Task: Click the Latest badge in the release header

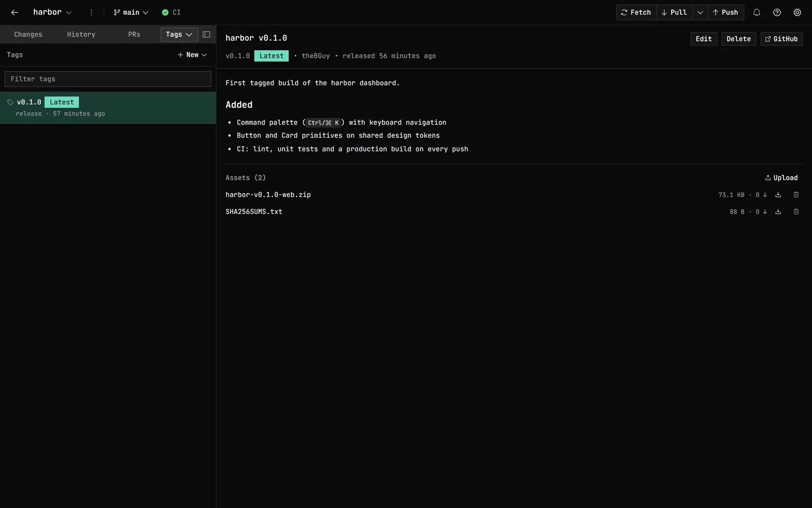Action: point(271,56)
